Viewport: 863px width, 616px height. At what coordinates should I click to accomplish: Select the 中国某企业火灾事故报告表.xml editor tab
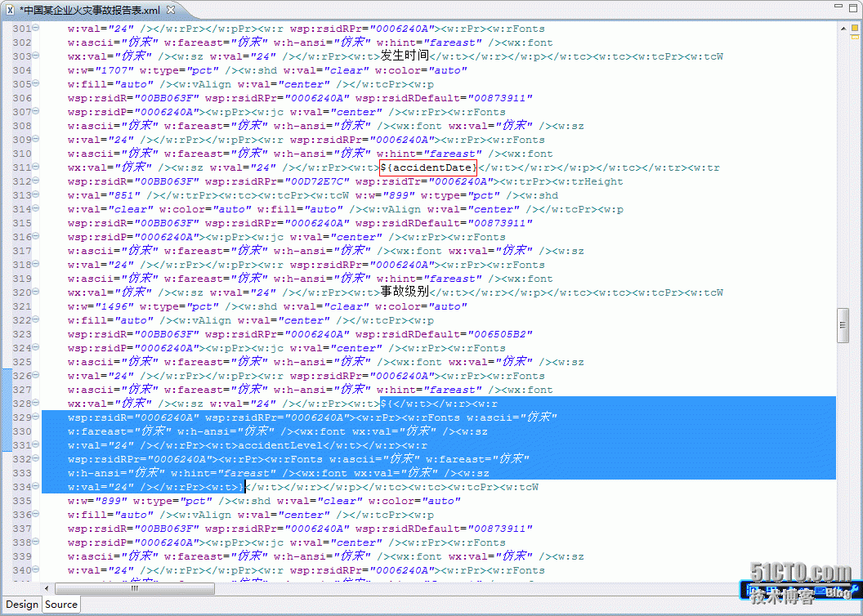click(x=92, y=10)
